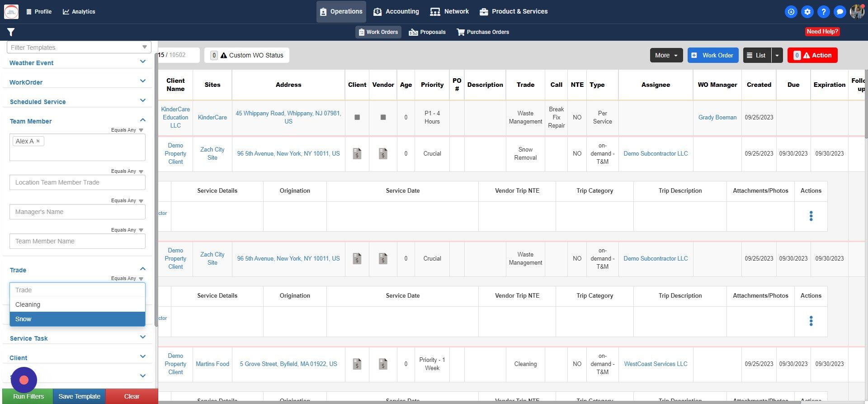Switch to List view button
The width and height of the screenshot is (868, 404).
point(757,55)
